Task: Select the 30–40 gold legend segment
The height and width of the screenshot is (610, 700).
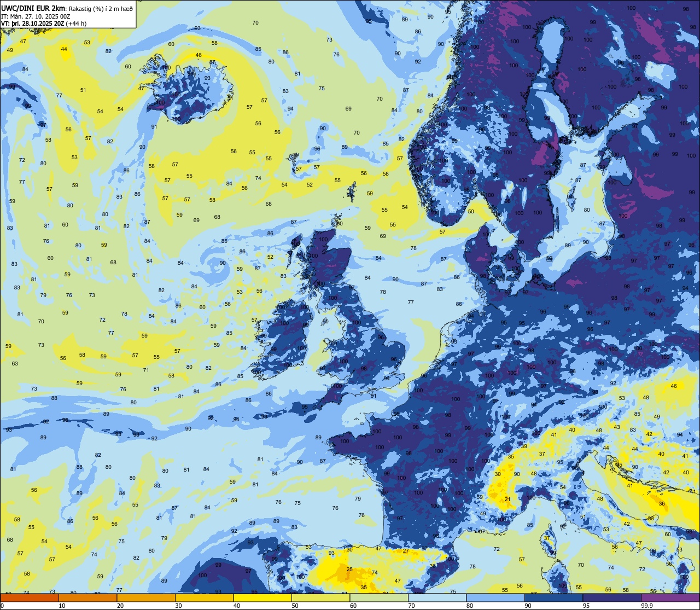Action: tap(204, 597)
